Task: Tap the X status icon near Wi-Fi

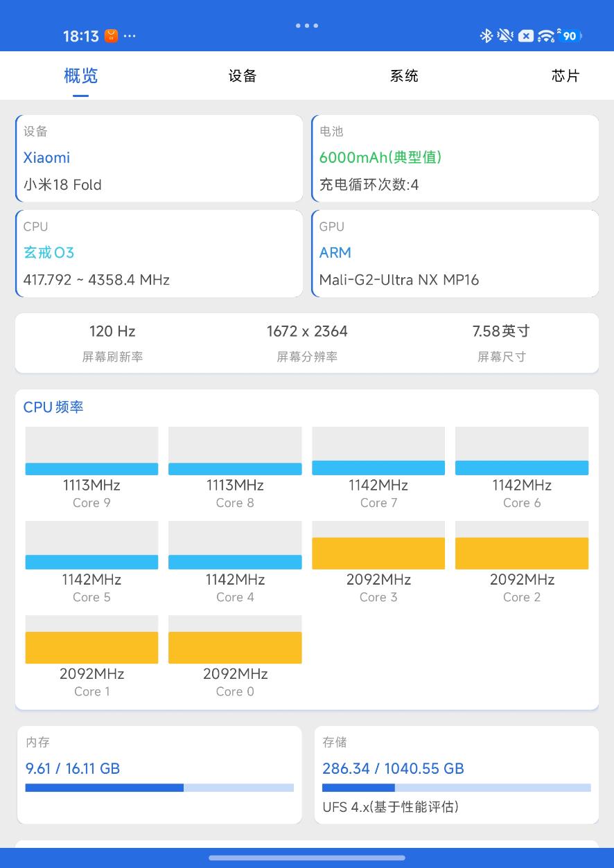Action: 526,35
